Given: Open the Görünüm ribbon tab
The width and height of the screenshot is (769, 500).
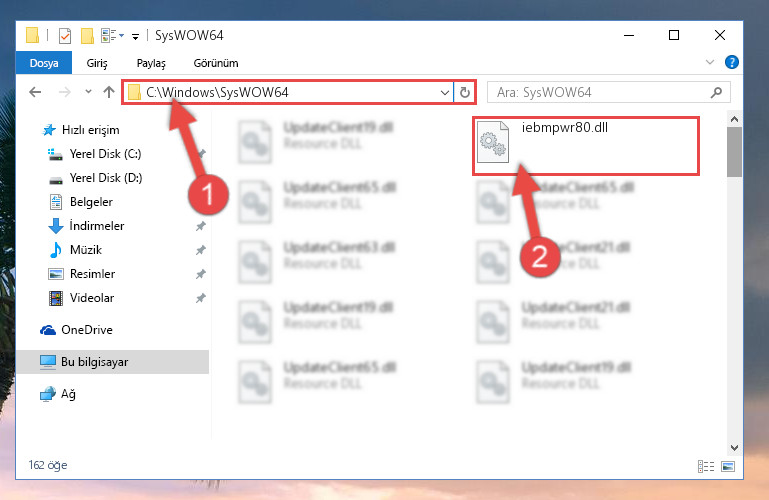Looking at the screenshot, I should [x=216, y=63].
